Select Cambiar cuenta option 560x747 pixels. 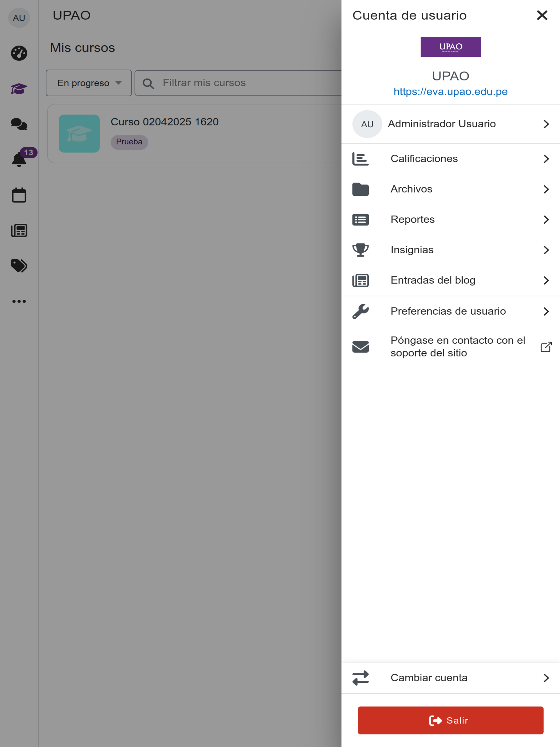coord(451,678)
